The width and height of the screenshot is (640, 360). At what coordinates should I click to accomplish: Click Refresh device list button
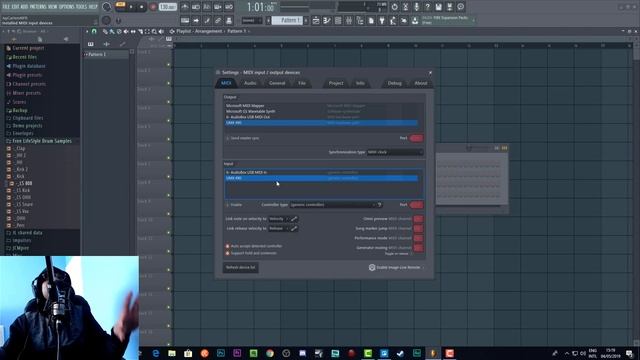240,268
